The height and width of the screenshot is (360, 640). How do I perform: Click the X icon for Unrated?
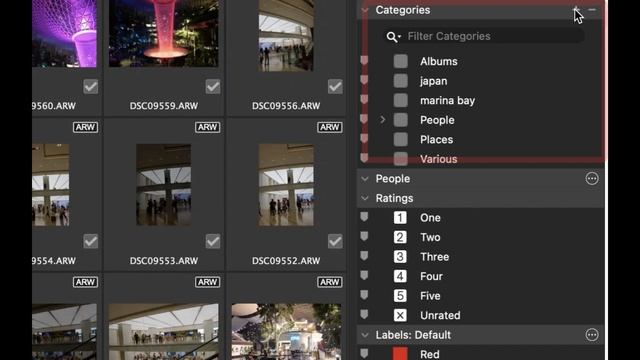tap(400, 315)
